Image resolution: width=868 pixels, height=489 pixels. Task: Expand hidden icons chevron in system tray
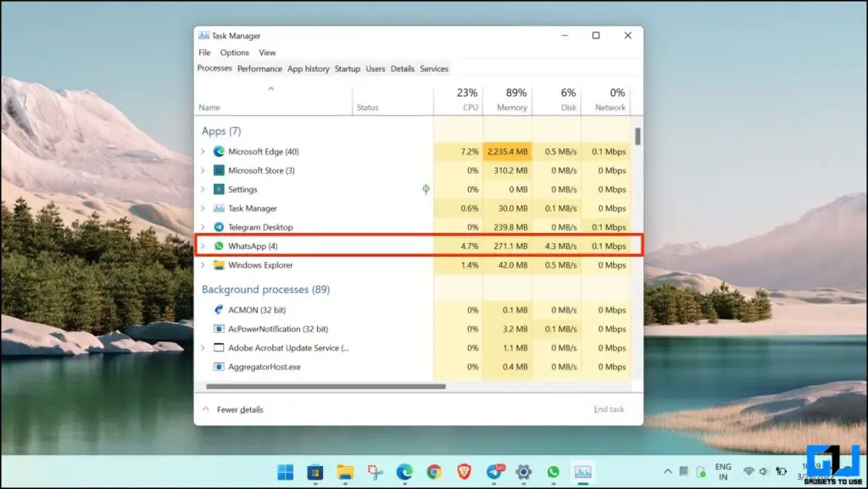pos(668,471)
